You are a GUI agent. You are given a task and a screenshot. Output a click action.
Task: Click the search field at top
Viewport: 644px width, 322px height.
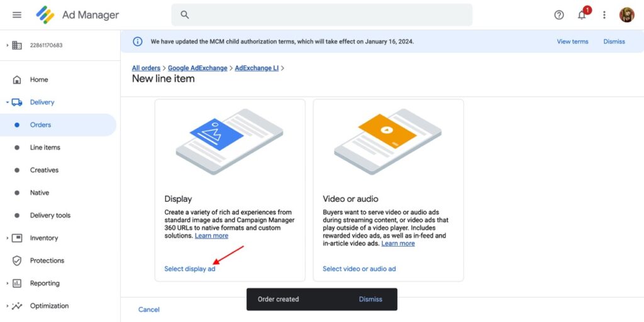(x=321, y=15)
